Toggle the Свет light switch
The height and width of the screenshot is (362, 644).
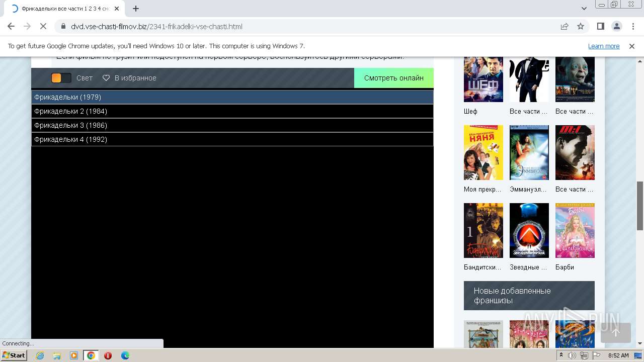click(x=61, y=78)
